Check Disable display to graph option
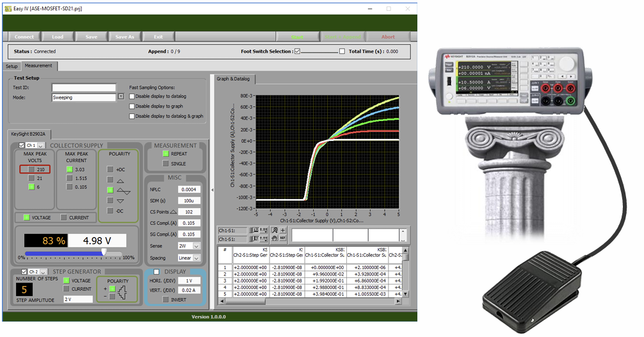 click(x=132, y=106)
